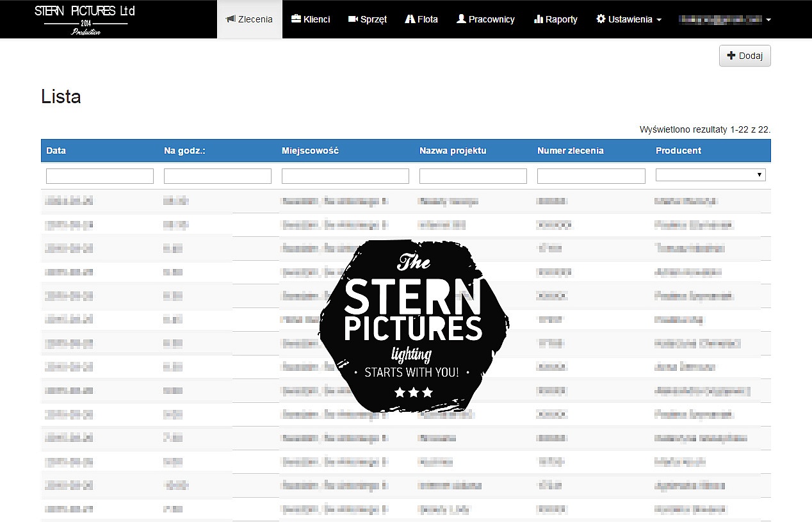Focus the Na godz. filter input field
Screen dimensions: 812x522
coord(218,175)
